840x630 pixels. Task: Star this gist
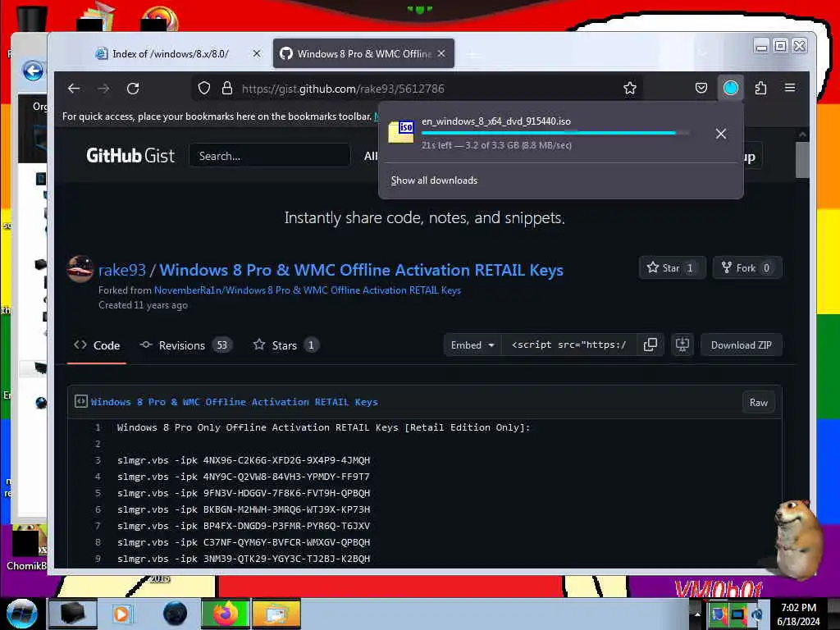click(672, 268)
